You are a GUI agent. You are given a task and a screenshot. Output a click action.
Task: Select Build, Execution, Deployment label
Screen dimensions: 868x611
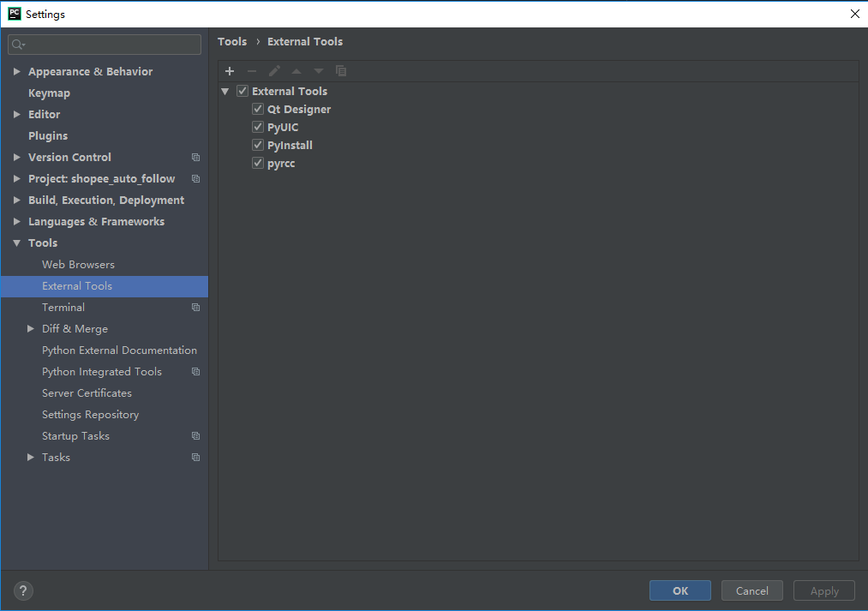[106, 200]
